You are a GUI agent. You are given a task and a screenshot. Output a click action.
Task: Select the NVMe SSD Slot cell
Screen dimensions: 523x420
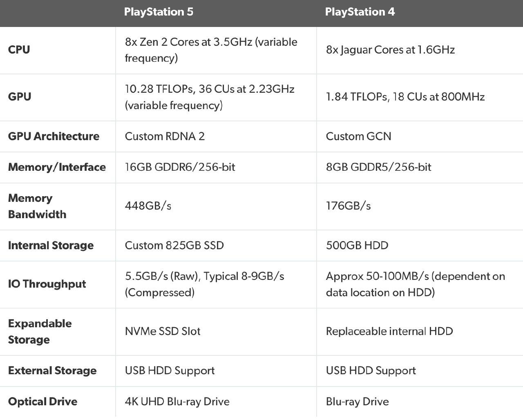click(x=163, y=331)
